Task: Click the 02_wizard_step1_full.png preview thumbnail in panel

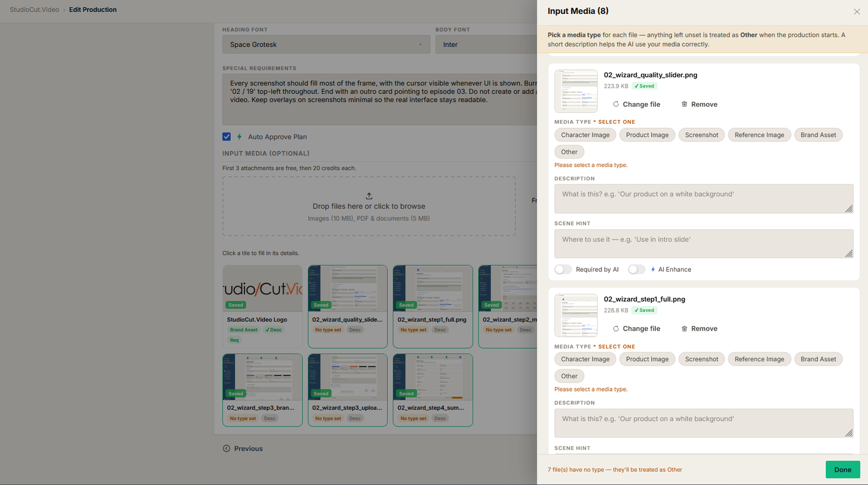Action: pos(576,315)
